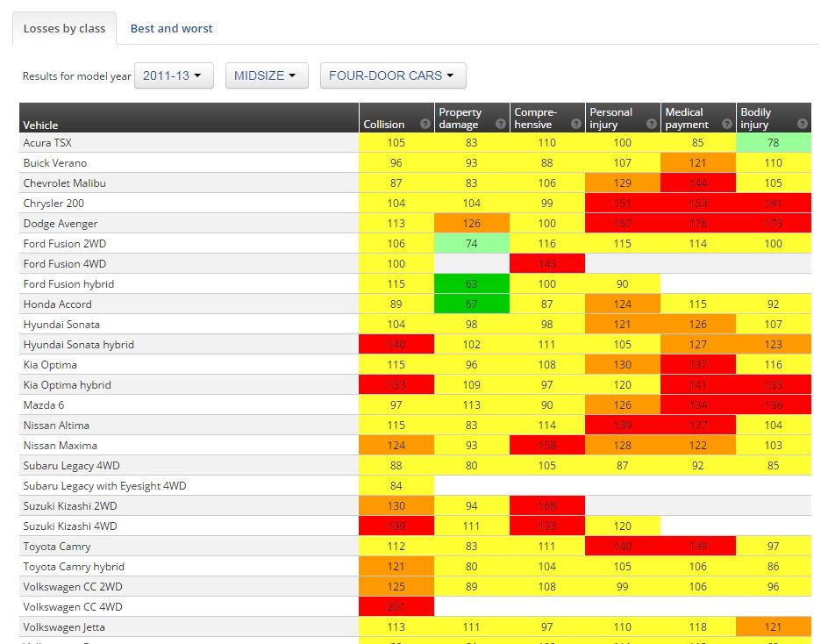828x644 pixels.
Task: Click the help icon beside Collision header
Action: click(425, 125)
